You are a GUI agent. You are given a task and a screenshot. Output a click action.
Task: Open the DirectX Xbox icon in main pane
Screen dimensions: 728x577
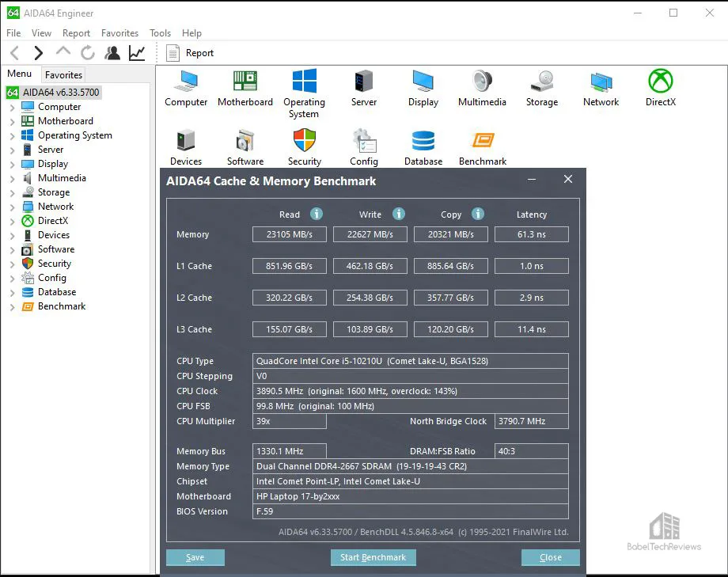pyautogui.click(x=661, y=81)
